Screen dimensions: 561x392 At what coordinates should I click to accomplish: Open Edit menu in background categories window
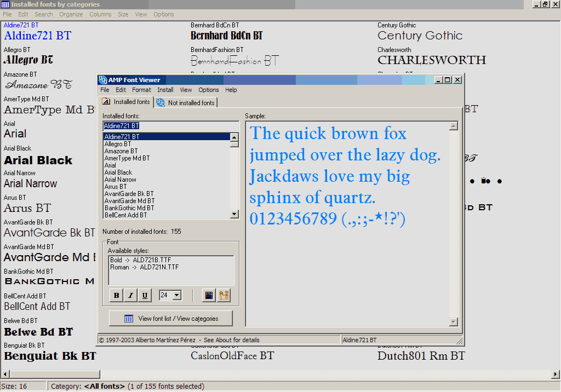pyautogui.click(x=23, y=14)
